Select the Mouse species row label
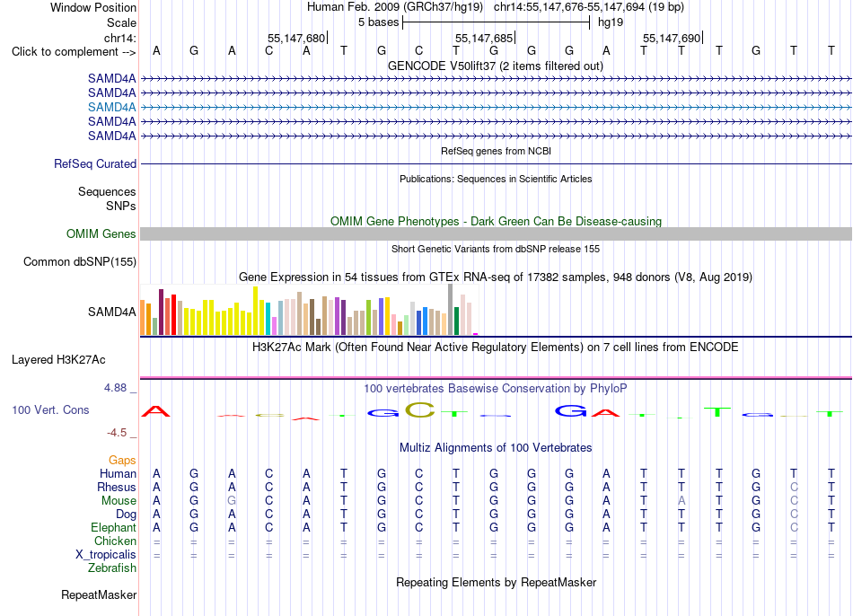The width and height of the screenshot is (853, 616). coord(119,501)
